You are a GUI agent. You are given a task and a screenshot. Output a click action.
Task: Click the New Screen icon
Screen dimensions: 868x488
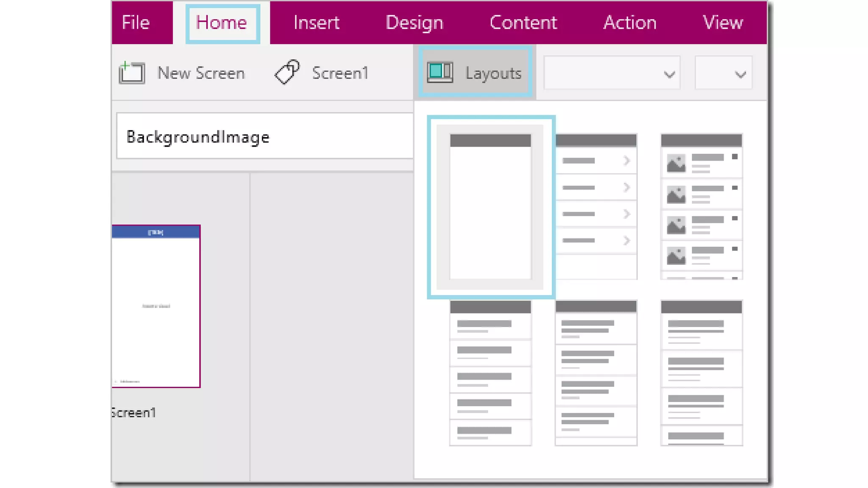coord(132,73)
